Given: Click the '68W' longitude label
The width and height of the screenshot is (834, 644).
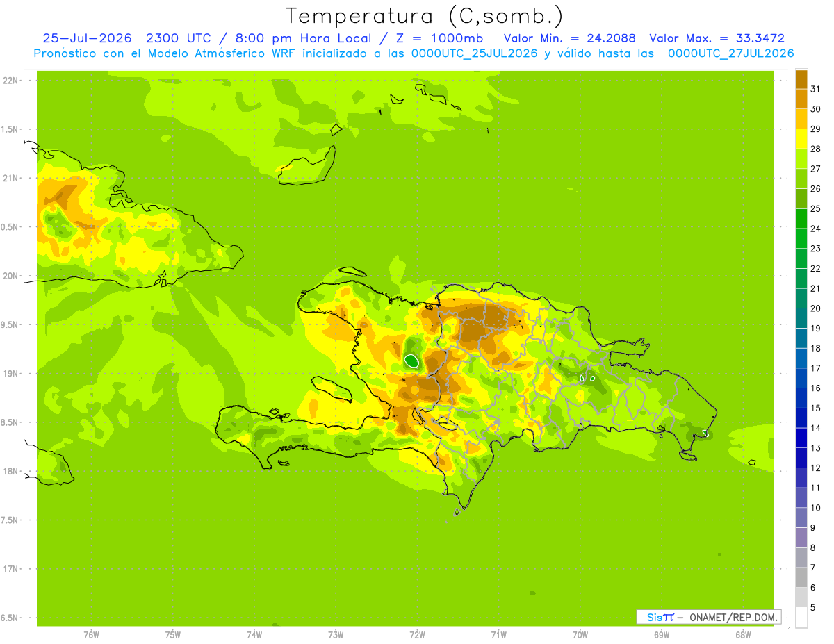Looking at the screenshot, I should [x=743, y=634].
